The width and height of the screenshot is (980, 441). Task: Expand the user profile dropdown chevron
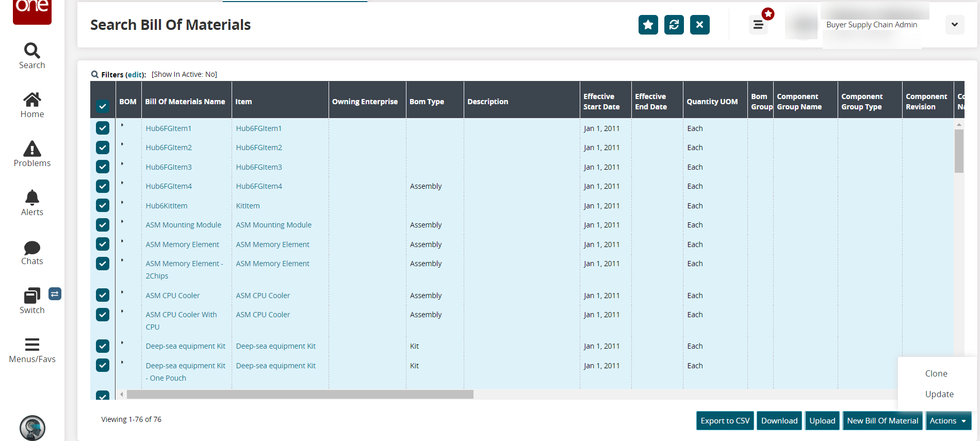pyautogui.click(x=955, y=25)
